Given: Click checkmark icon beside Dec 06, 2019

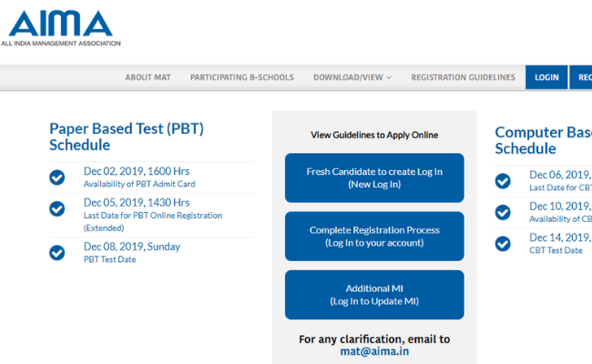Looking at the screenshot, I should 503,181.
